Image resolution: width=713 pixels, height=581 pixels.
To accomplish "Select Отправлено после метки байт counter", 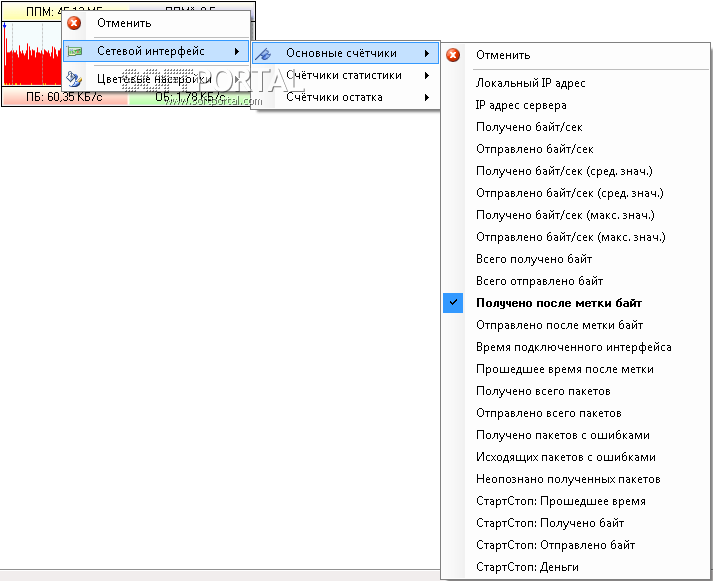I will point(576,325).
